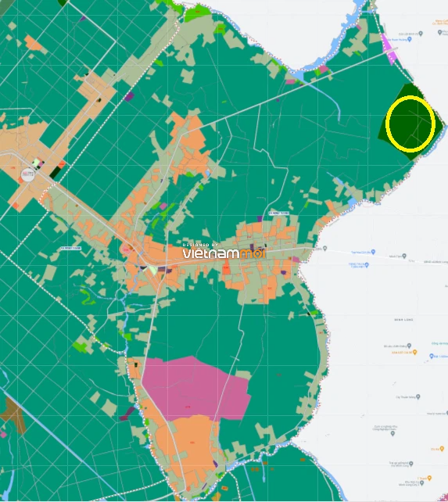The width and height of the screenshot is (448, 502).
Task: Click the orange pin above the Khu Dân Cư pin
Action: coord(429,478)
